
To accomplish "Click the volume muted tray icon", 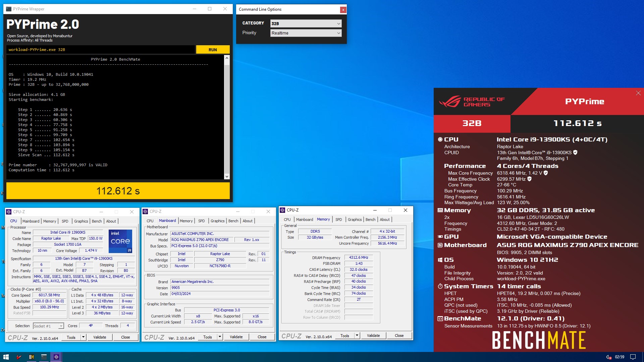I will point(608,357).
